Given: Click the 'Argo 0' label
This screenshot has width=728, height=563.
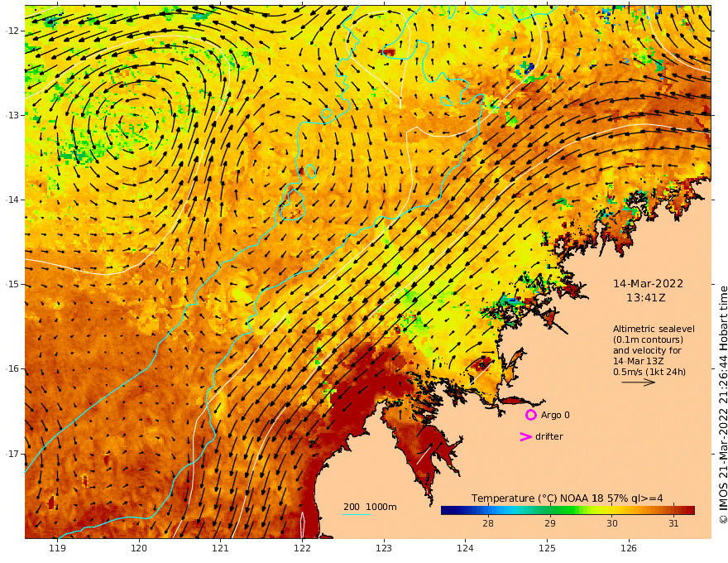Looking at the screenshot, I should tap(555, 415).
